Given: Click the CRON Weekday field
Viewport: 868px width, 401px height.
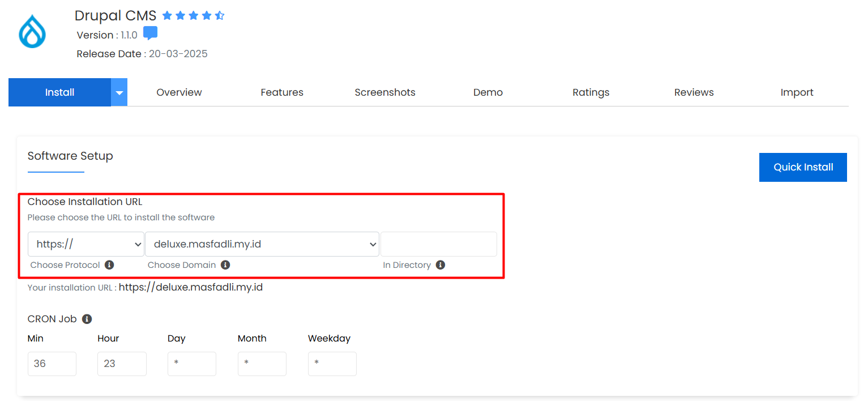Looking at the screenshot, I should point(332,364).
